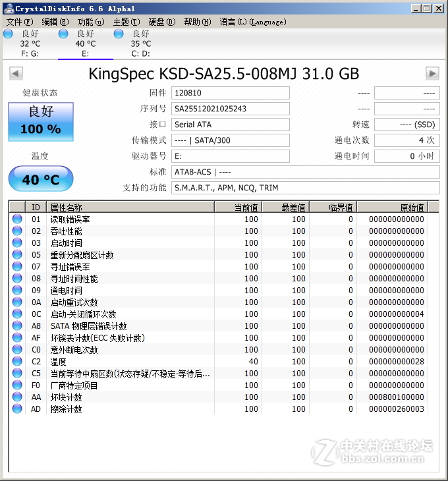448x481 pixels.
Task: Click status icon for attribute 01 读取错误率
Action: click(x=17, y=219)
